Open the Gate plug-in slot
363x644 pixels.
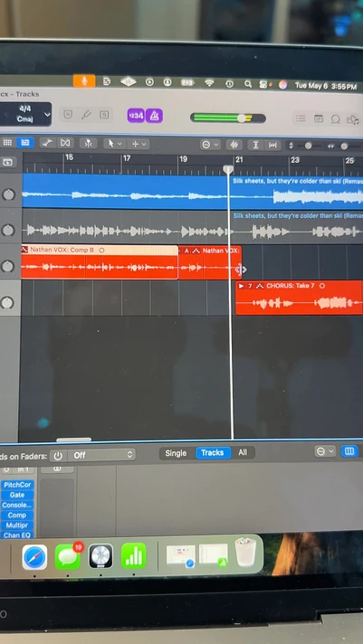point(17,495)
